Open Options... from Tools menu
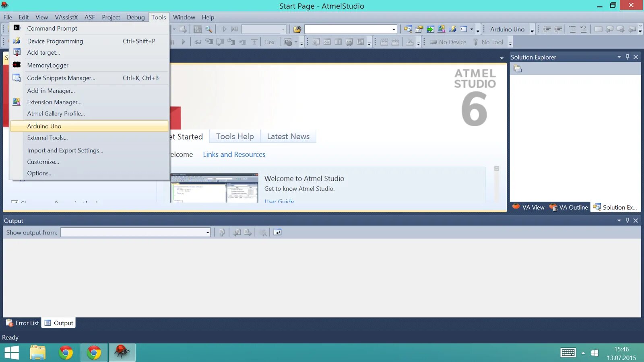The height and width of the screenshot is (362, 644). [89, 173]
